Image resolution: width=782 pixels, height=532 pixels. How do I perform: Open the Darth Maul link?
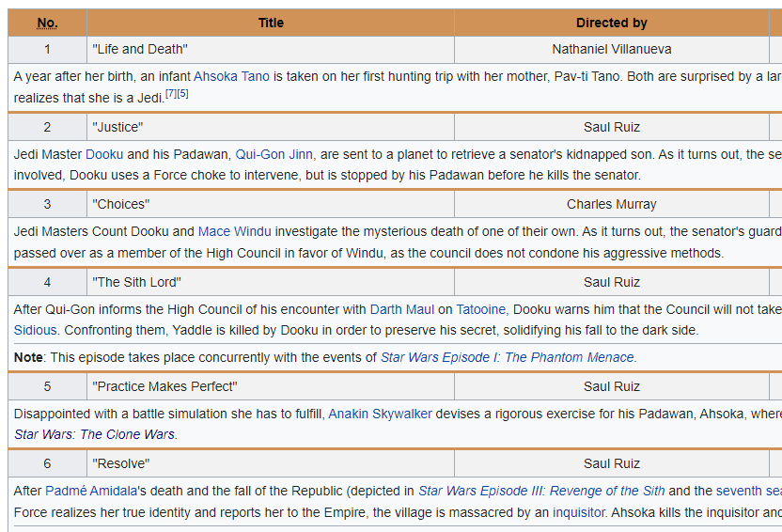pyautogui.click(x=402, y=309)
